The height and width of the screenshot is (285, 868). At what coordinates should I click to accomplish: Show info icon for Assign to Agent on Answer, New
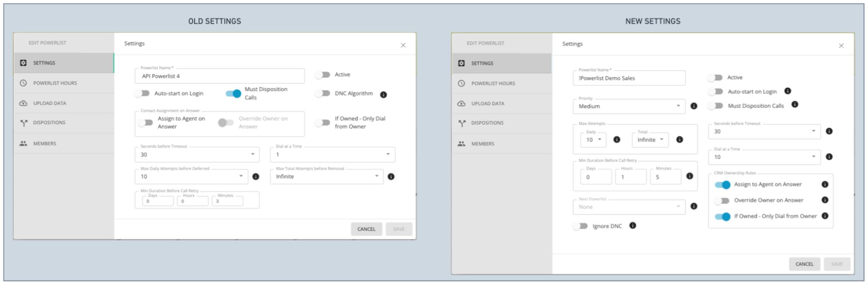click(x=825, y=184)
